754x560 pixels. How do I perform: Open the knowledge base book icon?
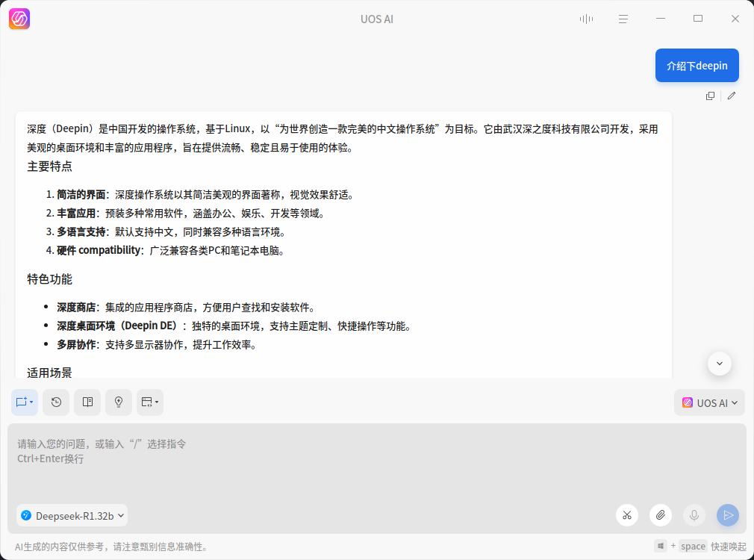click(87, 402)
